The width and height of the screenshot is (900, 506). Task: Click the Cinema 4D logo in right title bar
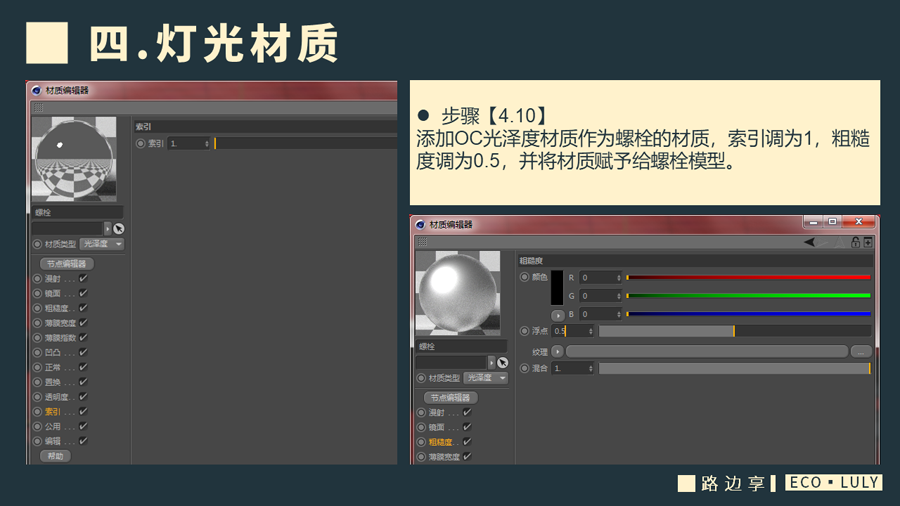(420, 224)
